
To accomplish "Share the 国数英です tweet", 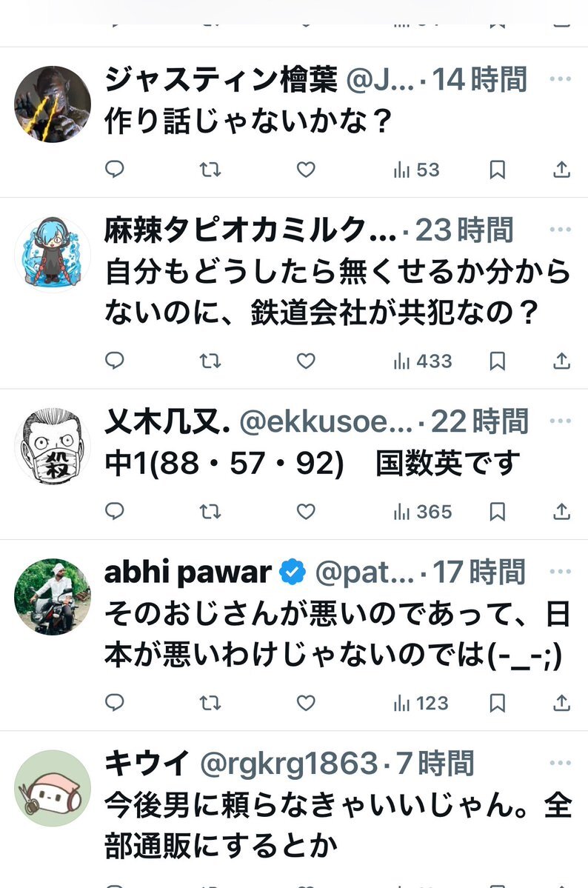I will (x=562, y=512).
